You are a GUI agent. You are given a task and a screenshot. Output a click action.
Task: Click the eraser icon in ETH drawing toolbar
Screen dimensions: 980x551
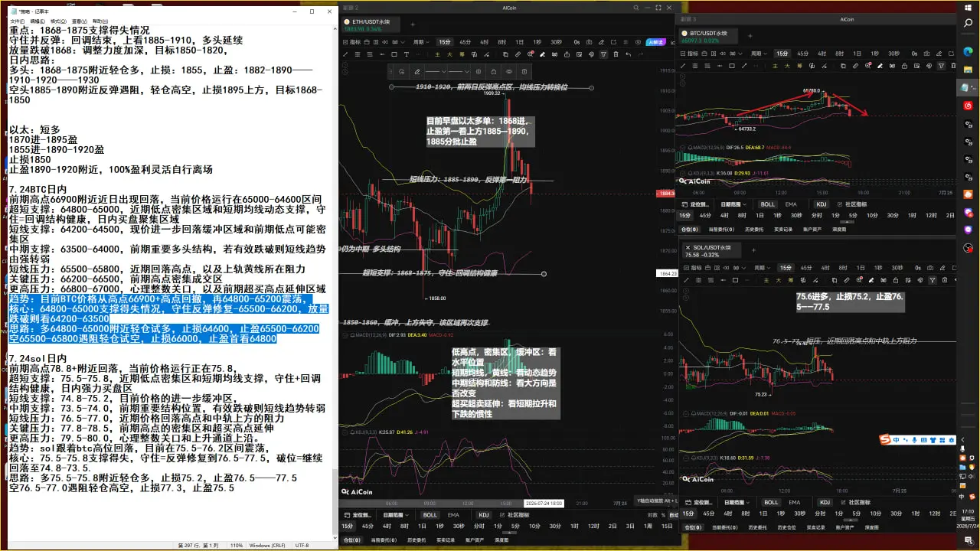pyautogui.click(x=542, y=54)
